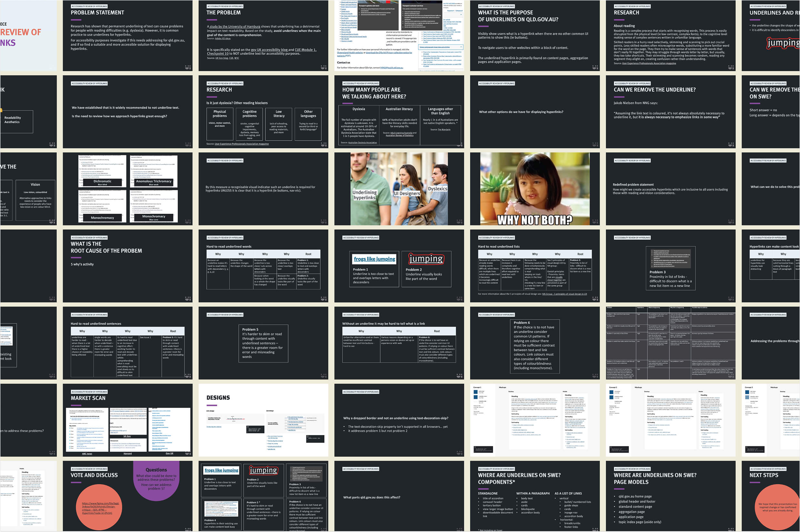Image resolution: width=800 pixels, height=532 pixels.
Task: Click the Queensland Health website link in screenshot slide
Action: [x=350, y=53]
